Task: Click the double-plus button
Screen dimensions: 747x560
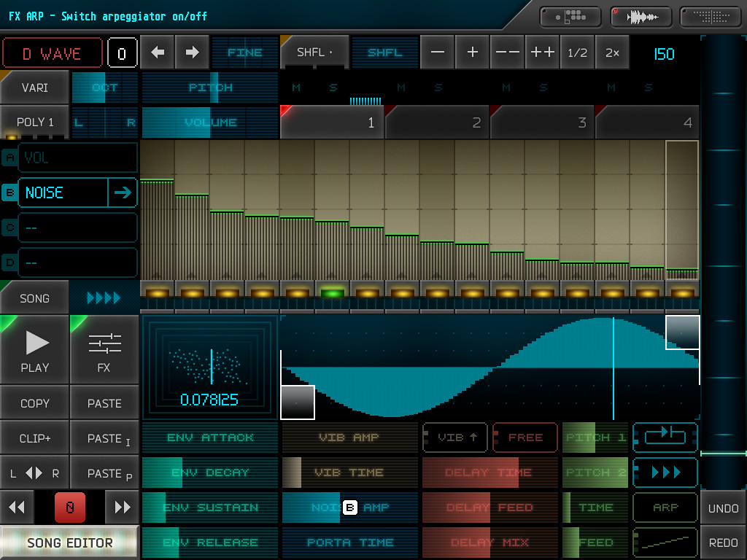Action: click(x=542, y=52)
